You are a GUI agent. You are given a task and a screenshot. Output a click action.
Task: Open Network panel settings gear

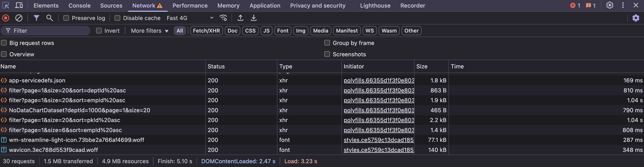(x=635, y=18)
